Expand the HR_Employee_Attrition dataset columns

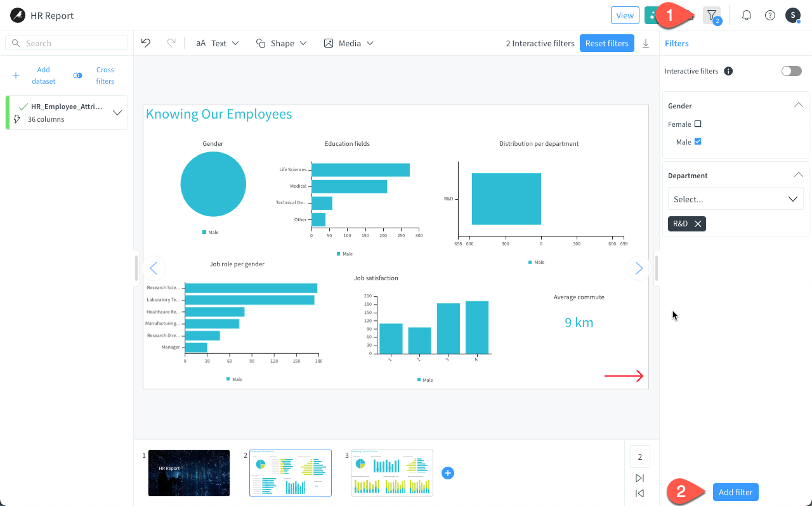(117, 113)
